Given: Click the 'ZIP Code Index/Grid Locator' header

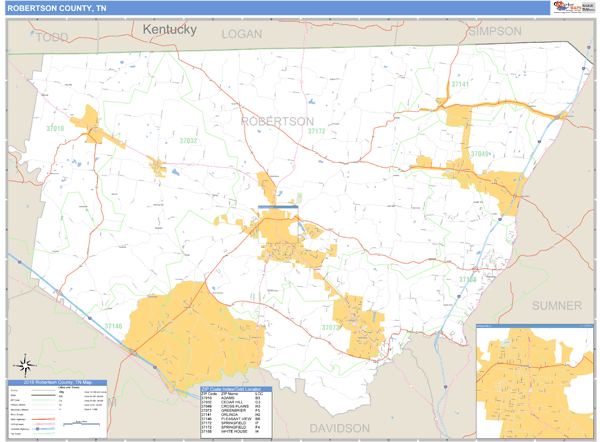Looking at the screenshot, I should point(236,389).
